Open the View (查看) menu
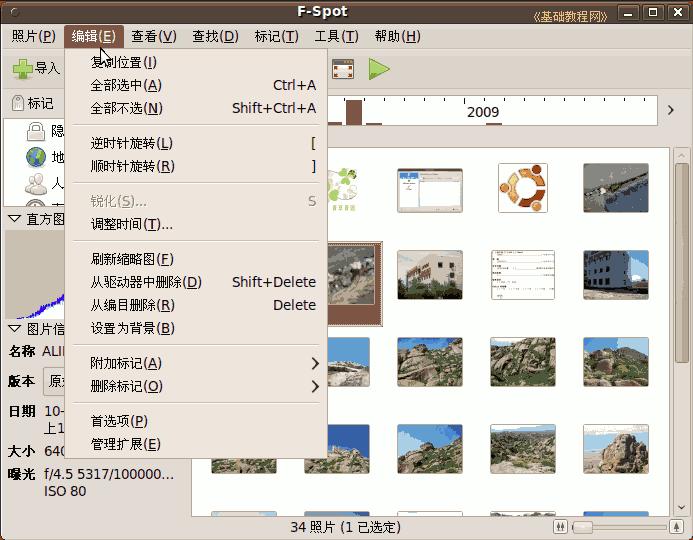 [x=154, y=36]
